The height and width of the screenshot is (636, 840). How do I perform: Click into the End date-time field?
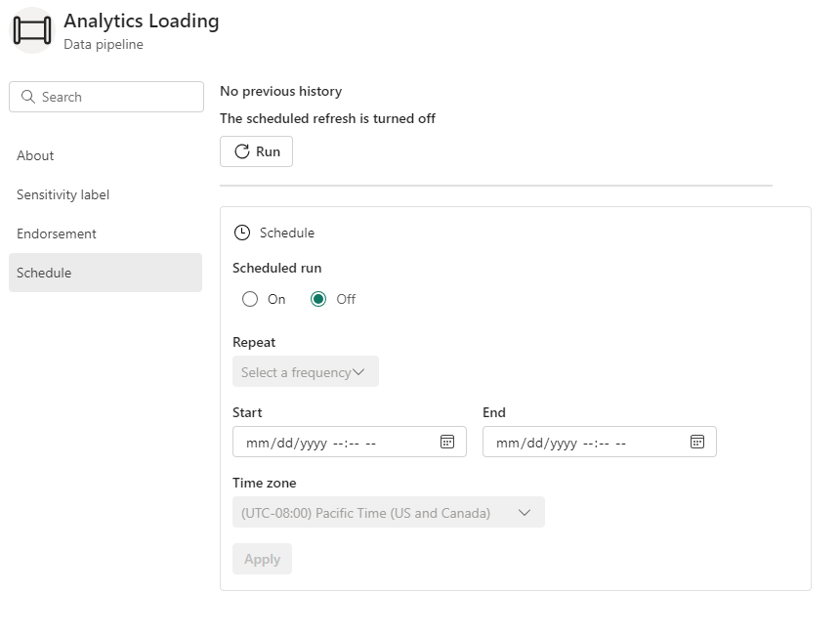click(600, 442)
